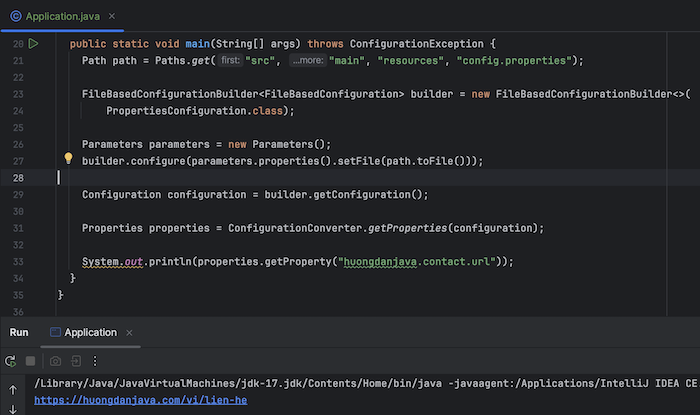Open the huongdanjava.com/vi/lien-he link
The height and width of the screenshot is (415, 700).
coord(141,400)
